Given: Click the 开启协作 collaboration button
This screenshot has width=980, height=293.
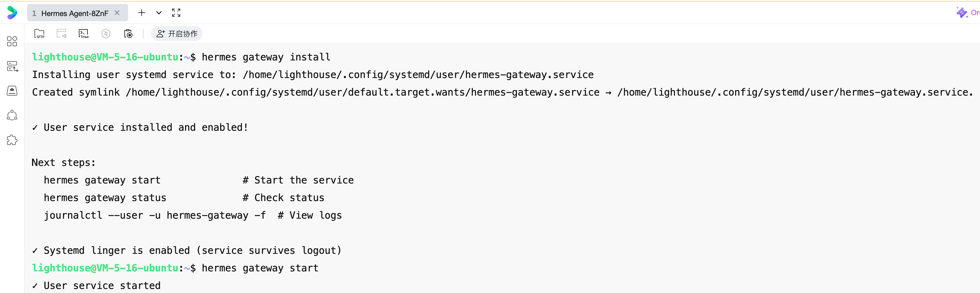Looking at the screenshot, I should (177, 34).
